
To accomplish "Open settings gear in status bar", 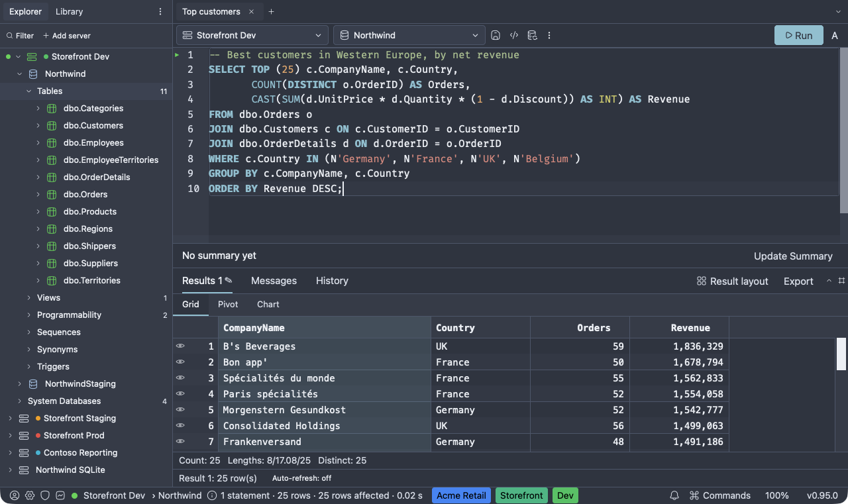I will pos(30,495).
